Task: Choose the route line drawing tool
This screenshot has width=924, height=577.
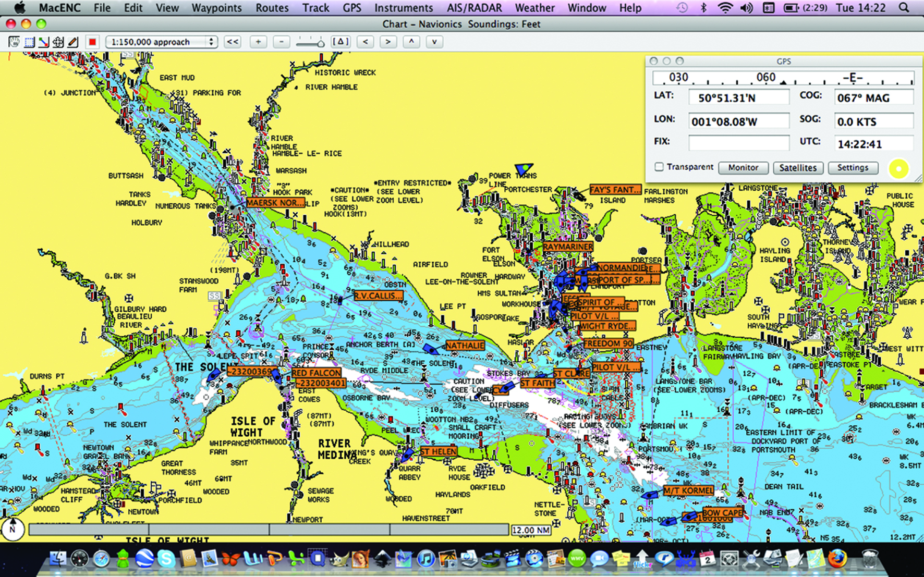Action: point(44,42)
